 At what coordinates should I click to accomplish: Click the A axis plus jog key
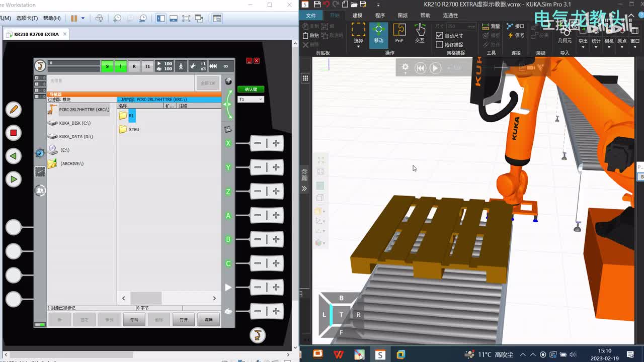[276, 215]
